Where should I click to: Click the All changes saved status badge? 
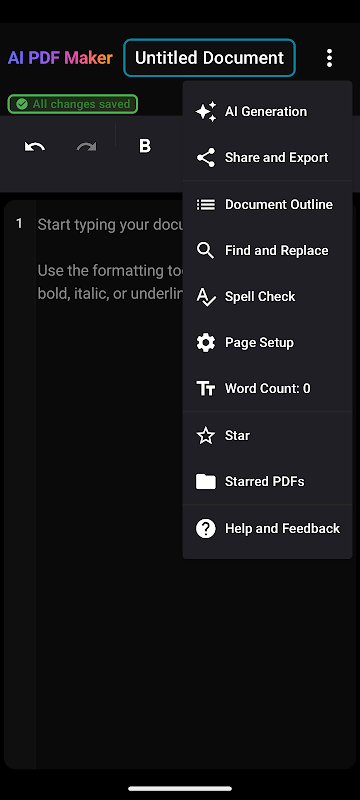72,104
